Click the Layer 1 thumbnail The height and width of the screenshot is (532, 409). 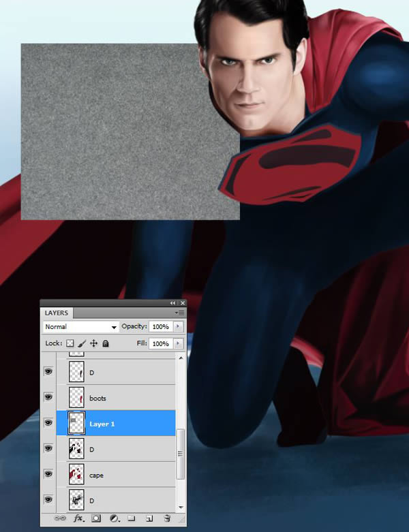(76, 423)
